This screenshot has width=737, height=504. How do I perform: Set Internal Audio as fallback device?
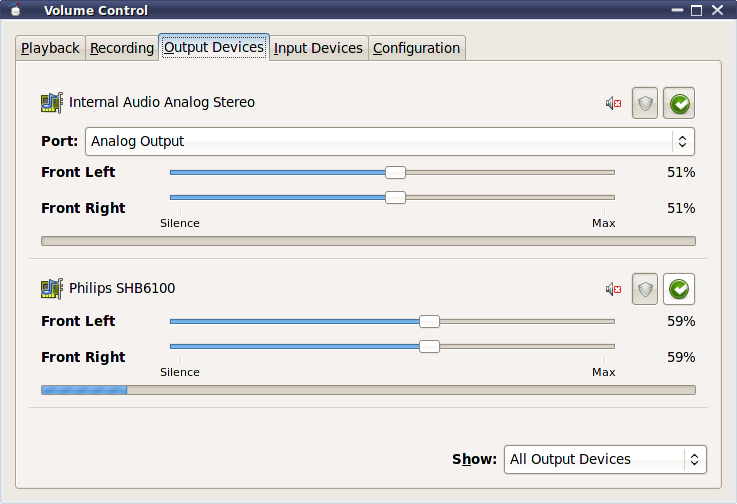(x=679, y=103)
